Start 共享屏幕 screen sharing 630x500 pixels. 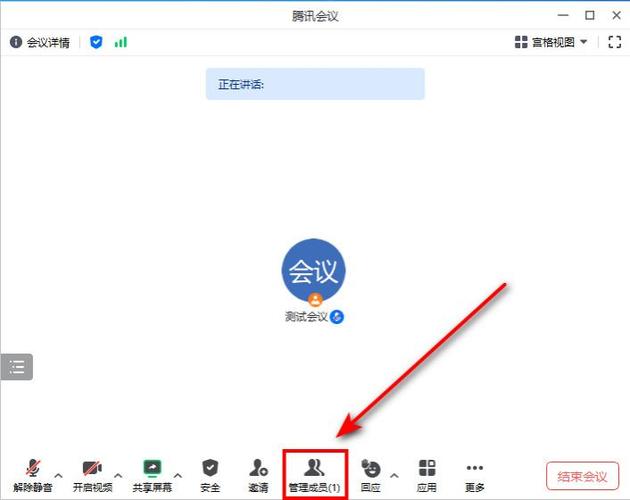click(x=152, y=476)
